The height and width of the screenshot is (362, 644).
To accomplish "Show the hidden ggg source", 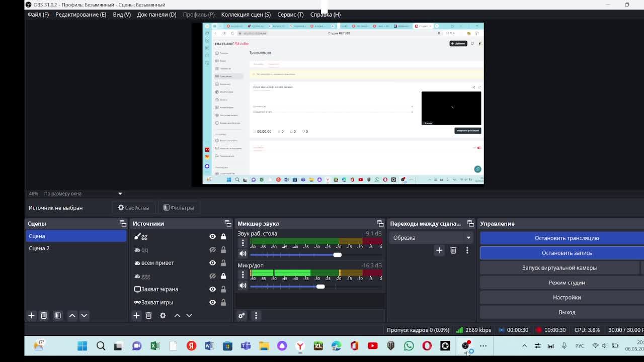I will point(212,276).
